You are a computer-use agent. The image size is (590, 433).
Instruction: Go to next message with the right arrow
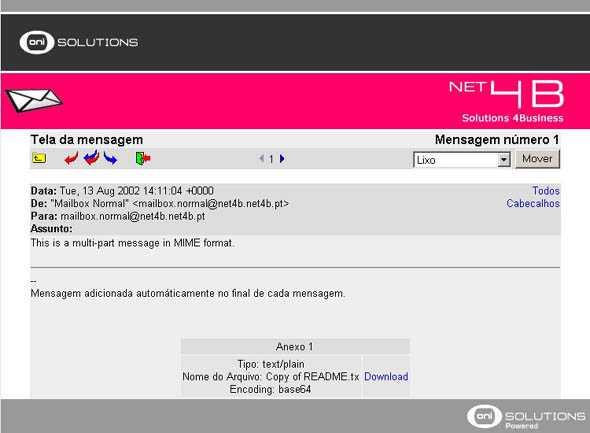tap(282, 158)
